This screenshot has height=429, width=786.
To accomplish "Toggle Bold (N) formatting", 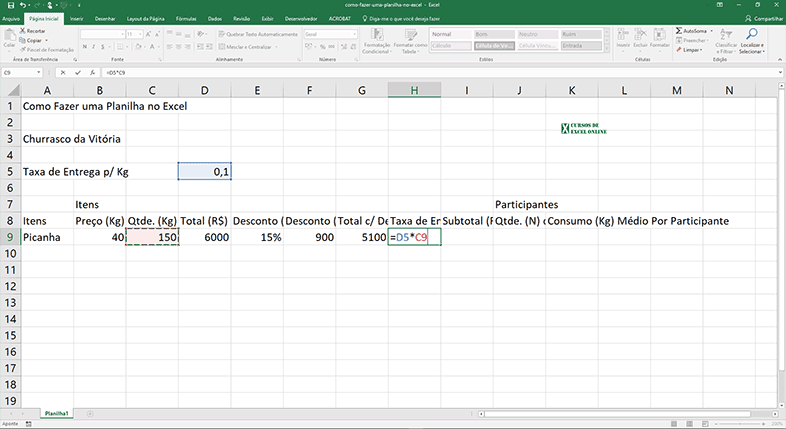I will [x=85, y=47].
